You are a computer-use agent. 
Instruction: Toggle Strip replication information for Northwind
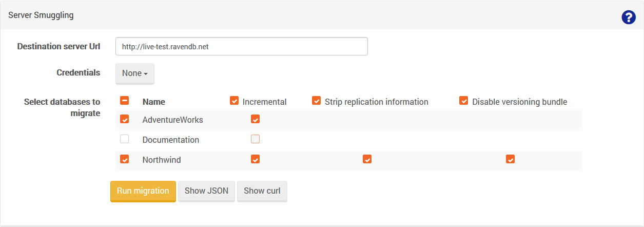367,159
